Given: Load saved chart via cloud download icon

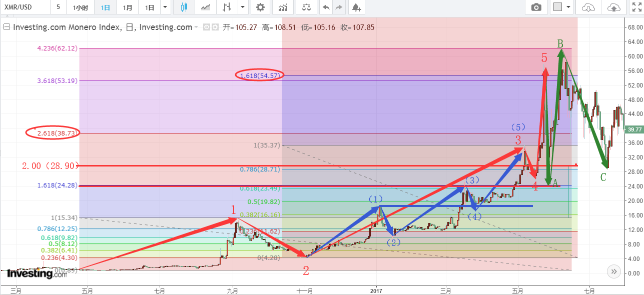Looking at the screenshot, I should point(589,7).
